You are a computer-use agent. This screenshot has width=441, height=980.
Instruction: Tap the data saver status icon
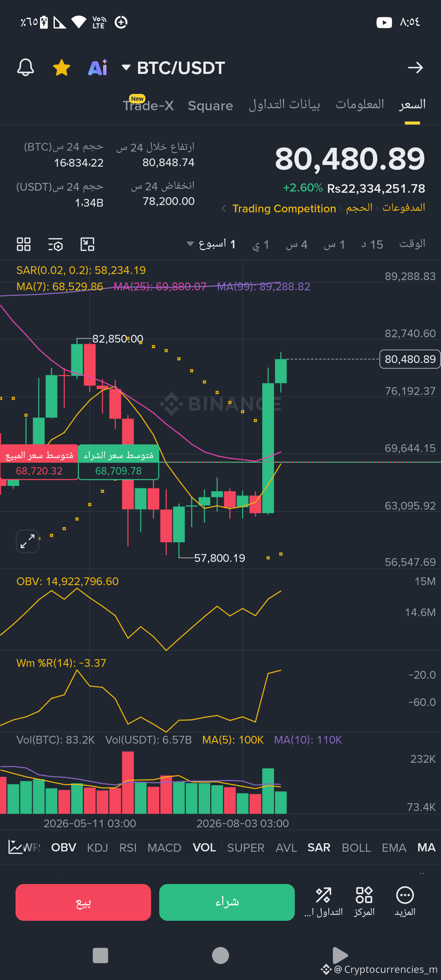click(x=121, y=22)
